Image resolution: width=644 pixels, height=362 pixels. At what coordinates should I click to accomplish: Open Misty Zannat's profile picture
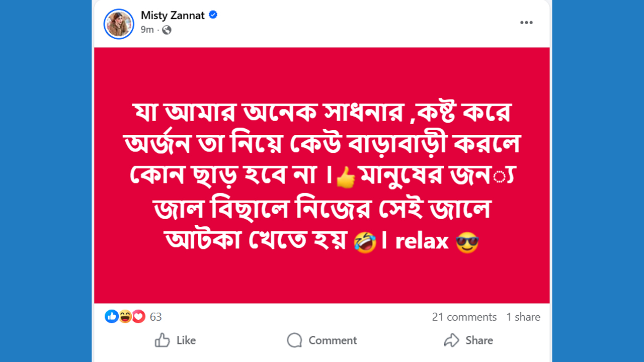point(119,24)
